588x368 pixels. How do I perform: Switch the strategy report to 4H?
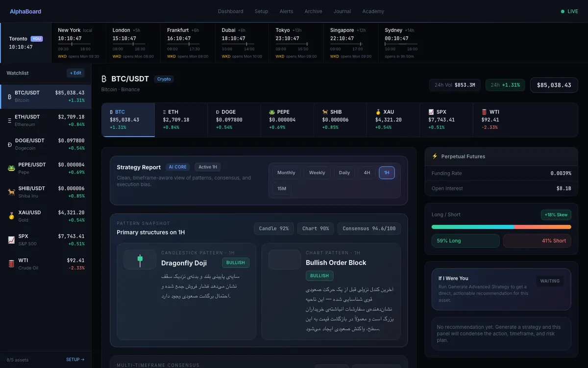click(x=367, y=173)
